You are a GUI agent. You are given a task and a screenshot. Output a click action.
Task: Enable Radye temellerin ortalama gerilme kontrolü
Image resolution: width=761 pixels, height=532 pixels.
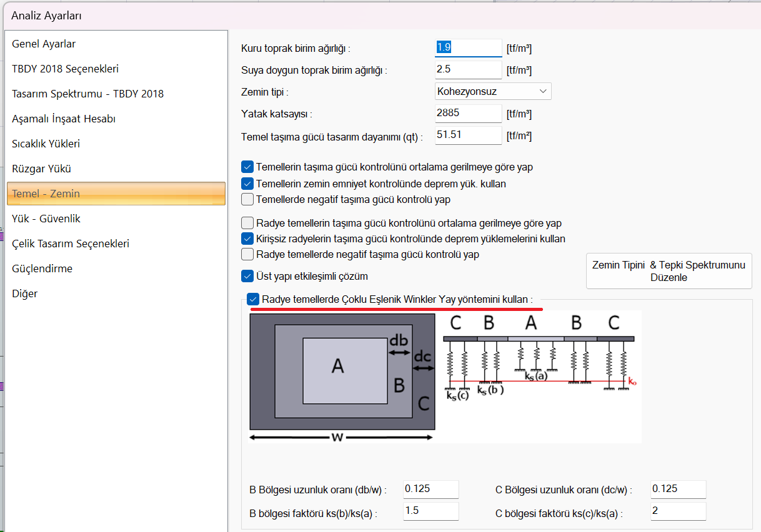pos(247,223)
